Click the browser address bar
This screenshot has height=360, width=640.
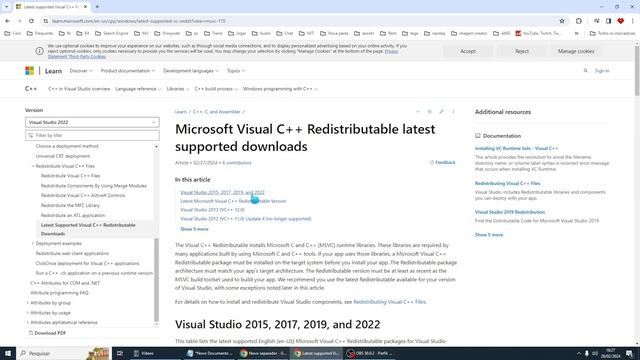302,21
